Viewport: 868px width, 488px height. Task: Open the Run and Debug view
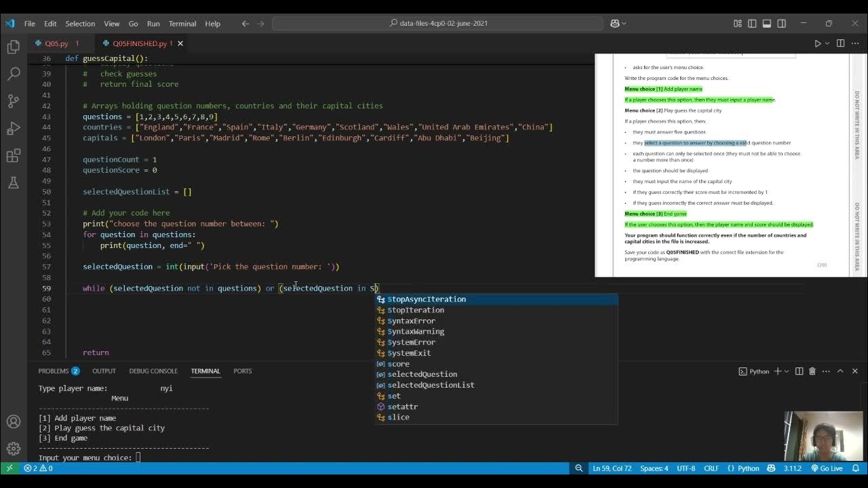pyautogui.click(x=14, y=129)
